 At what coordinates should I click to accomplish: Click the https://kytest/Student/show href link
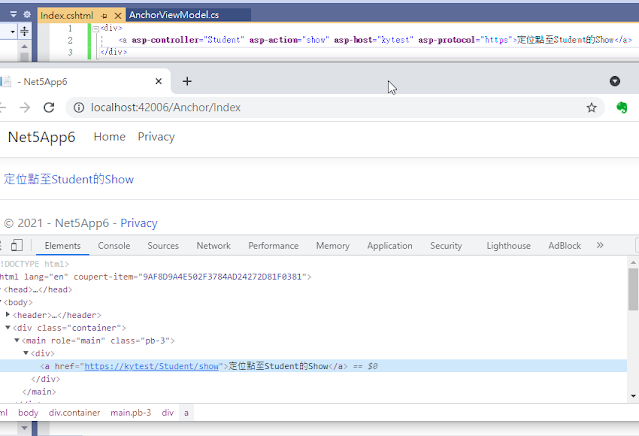[x=152, y=366]
